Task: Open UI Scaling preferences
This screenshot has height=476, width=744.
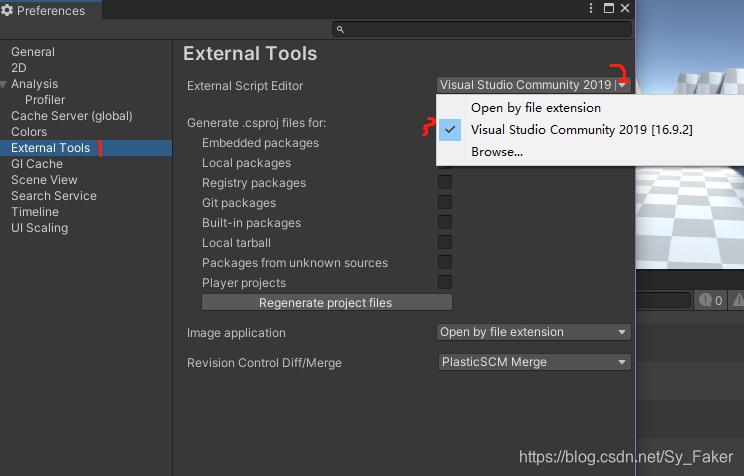Action: click(x=39, y=228)
